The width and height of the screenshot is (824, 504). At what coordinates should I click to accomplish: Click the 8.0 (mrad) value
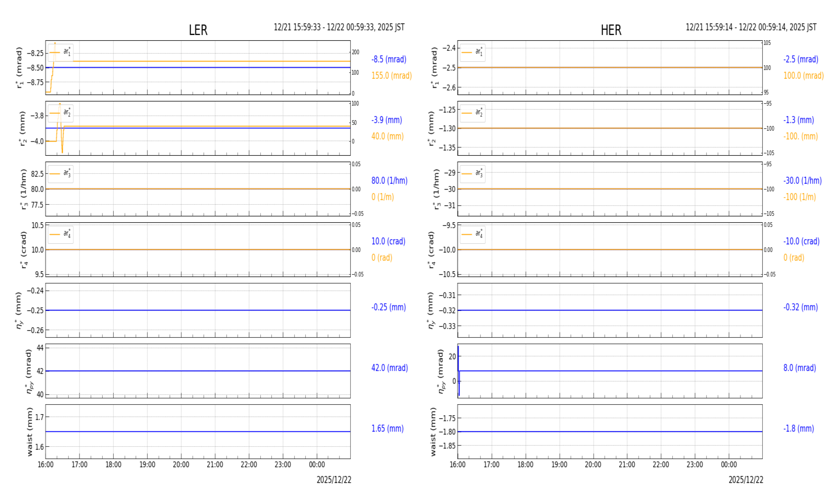[799, 368]
